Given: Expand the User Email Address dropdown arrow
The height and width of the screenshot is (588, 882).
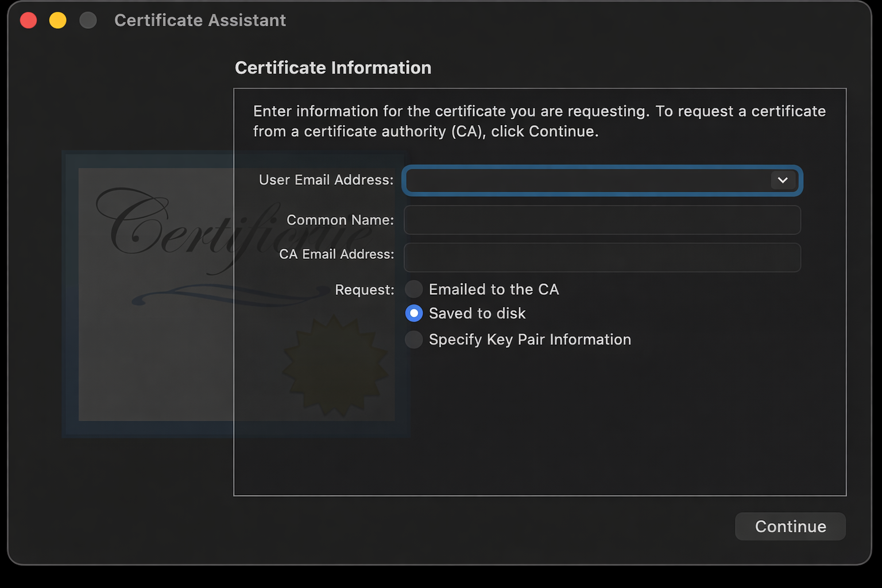Looking at the screenshot, I should pyautogui.click(x=782, y=180).
